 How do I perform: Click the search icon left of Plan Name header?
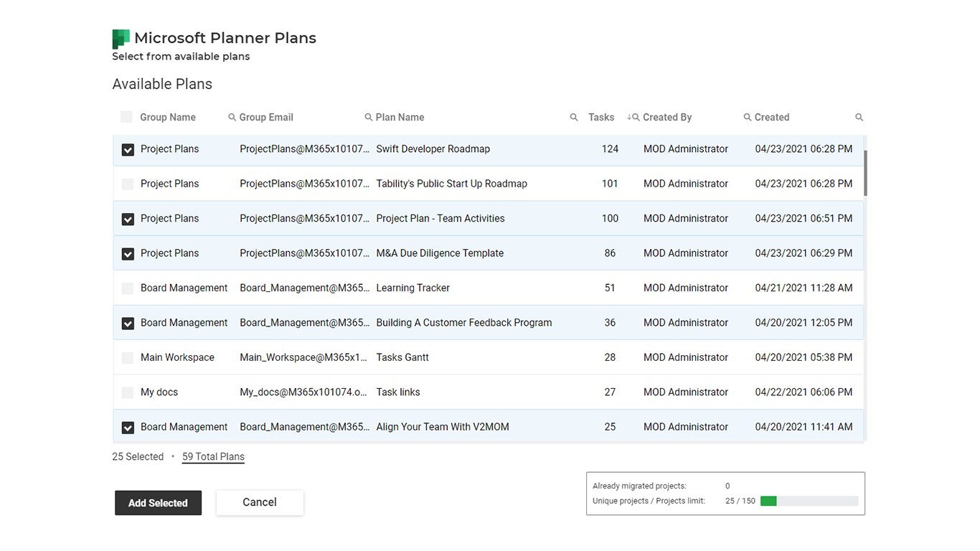coord(368,117)
